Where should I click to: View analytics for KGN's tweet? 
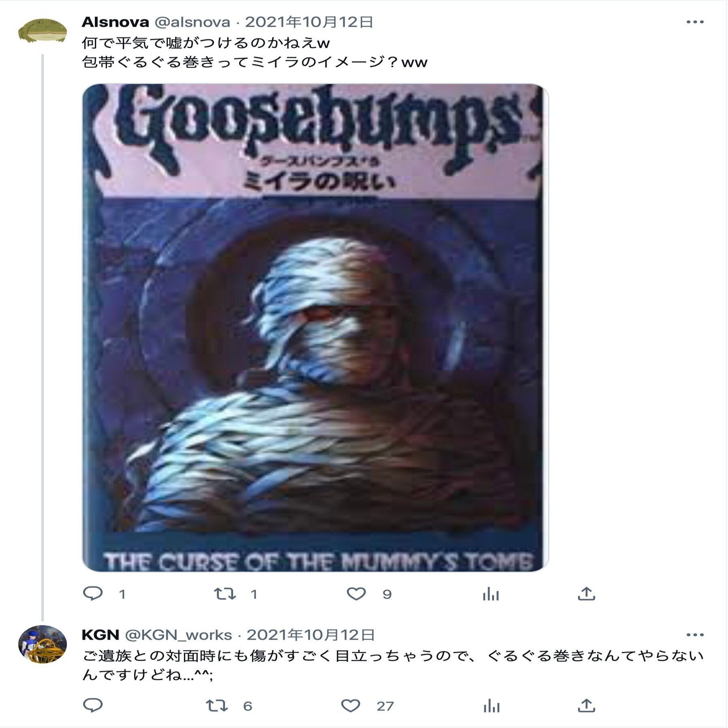pos(491,706)
